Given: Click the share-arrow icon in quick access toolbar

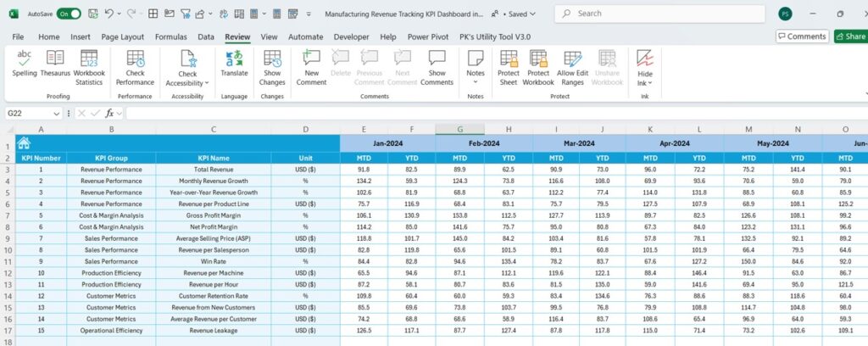Looking at the screenshot, I should pyautogui.click(x=199, y=14).
